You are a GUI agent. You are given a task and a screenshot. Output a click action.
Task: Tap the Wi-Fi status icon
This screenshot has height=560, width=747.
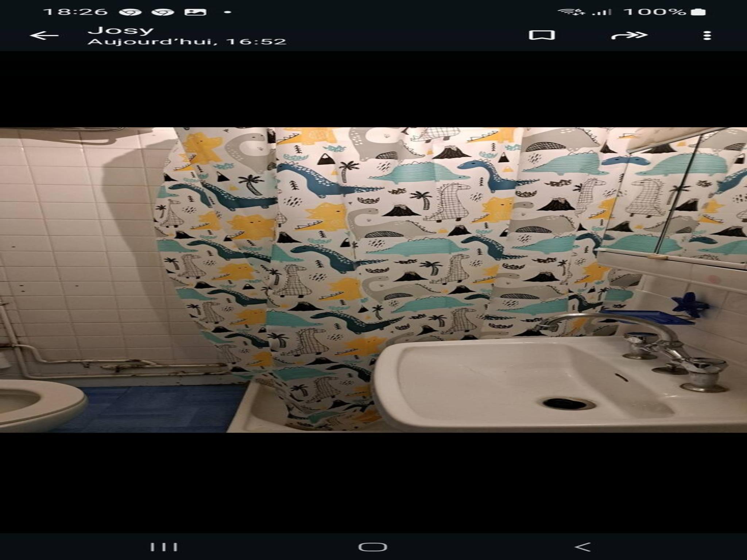coord(572,12)
